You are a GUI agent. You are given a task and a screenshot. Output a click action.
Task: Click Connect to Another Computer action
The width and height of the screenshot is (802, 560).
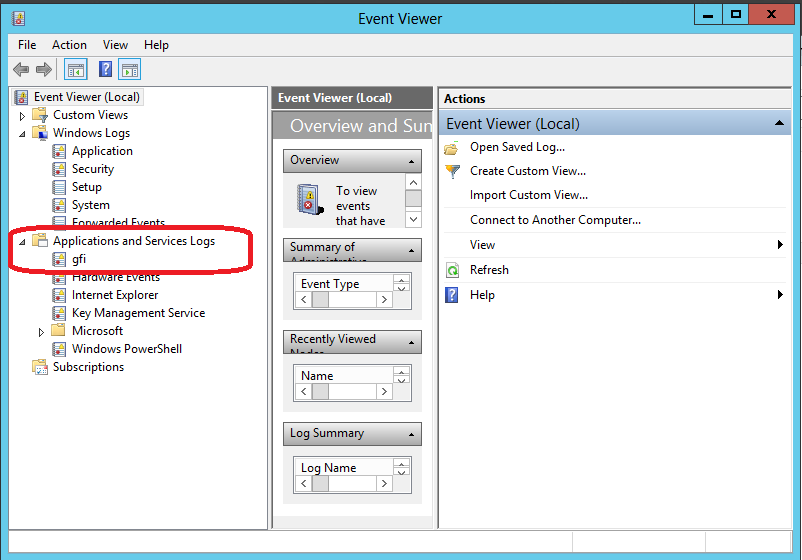[555, 220]
